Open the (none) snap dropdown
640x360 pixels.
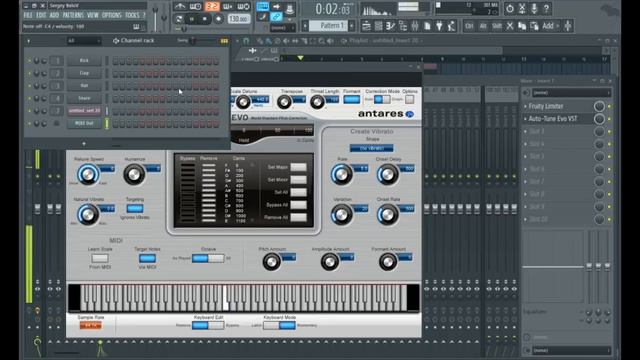[283, 28]
